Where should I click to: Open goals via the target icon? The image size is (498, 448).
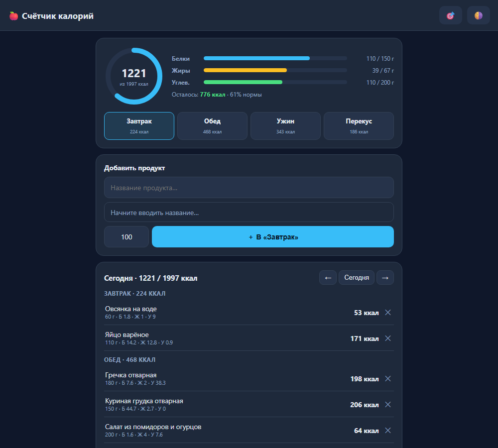(450, 15)
